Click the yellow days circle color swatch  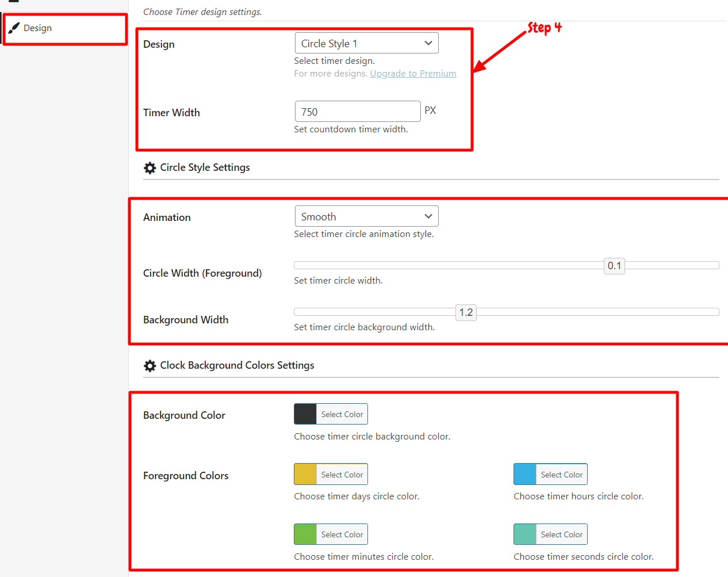305,475
